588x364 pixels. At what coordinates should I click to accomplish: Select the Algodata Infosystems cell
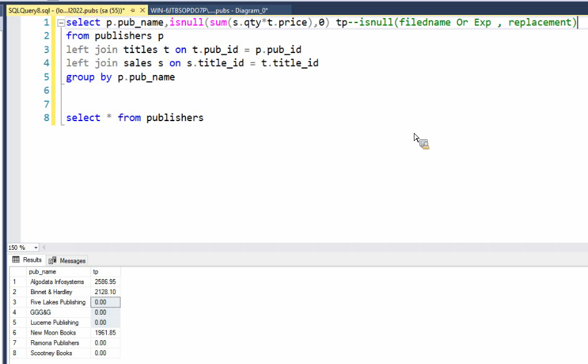click(59, 282)
